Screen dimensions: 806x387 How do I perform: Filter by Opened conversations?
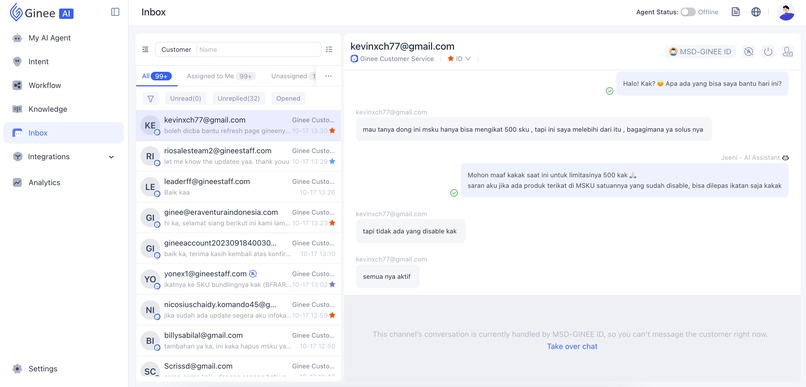point(288,98)
